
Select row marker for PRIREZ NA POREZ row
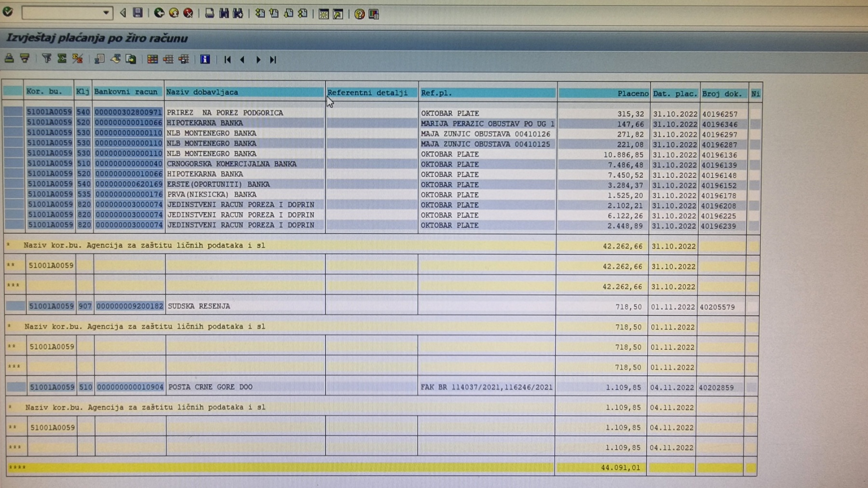(13, 112)
